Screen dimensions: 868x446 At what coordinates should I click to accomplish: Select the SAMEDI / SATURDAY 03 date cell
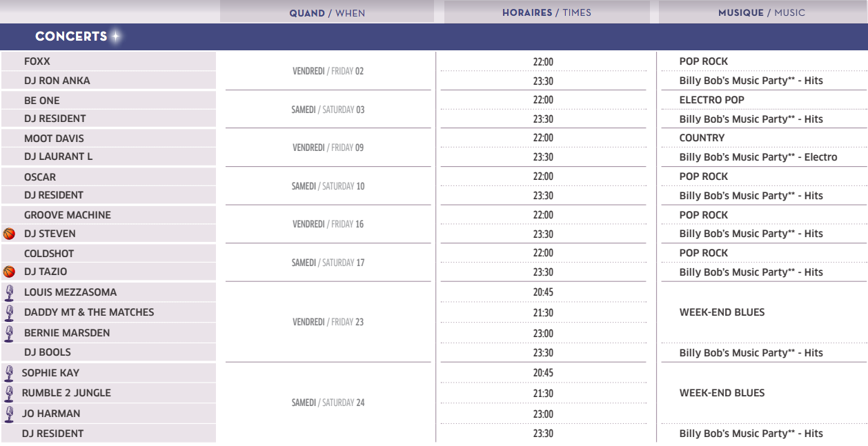pos(328,110)
